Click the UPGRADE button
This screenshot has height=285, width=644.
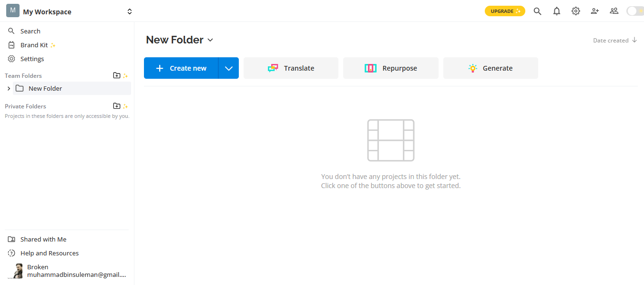[x=505, y=11]
